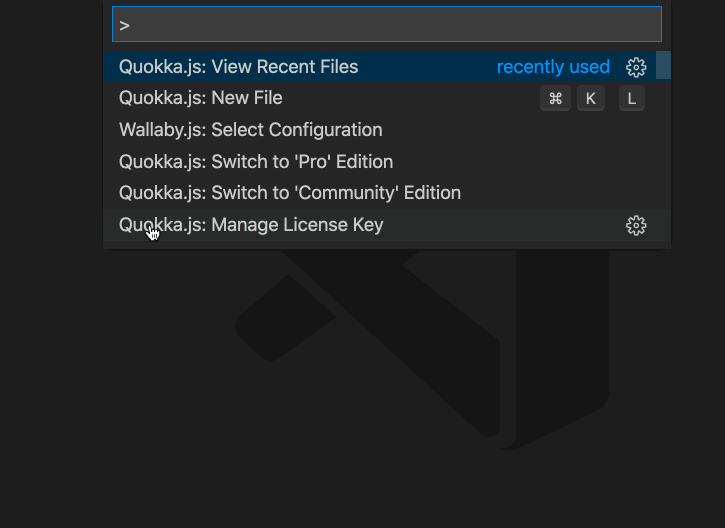This screenshot has width=725, height=528.
Task: Open keybinding gear for View Recent Files
Action: pyautogui.click(x=636, y=68)
